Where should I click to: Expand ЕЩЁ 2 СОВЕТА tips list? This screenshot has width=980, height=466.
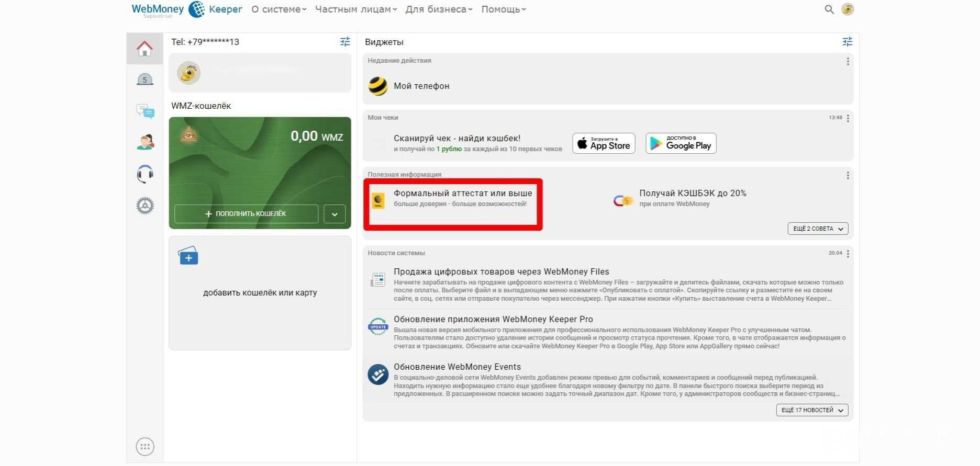point(818,229)
